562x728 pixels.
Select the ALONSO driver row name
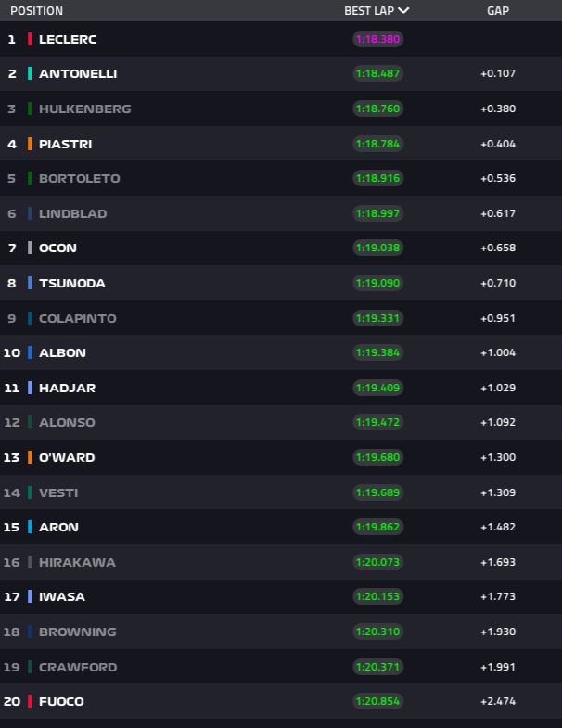67,422
